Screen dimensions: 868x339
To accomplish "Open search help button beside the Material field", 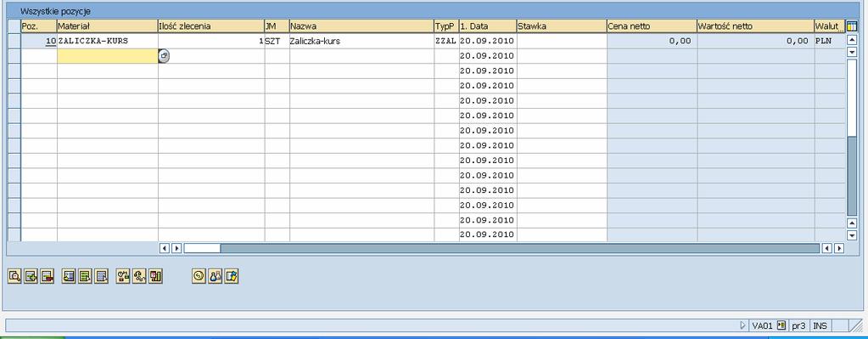I will tap(163, 56).
